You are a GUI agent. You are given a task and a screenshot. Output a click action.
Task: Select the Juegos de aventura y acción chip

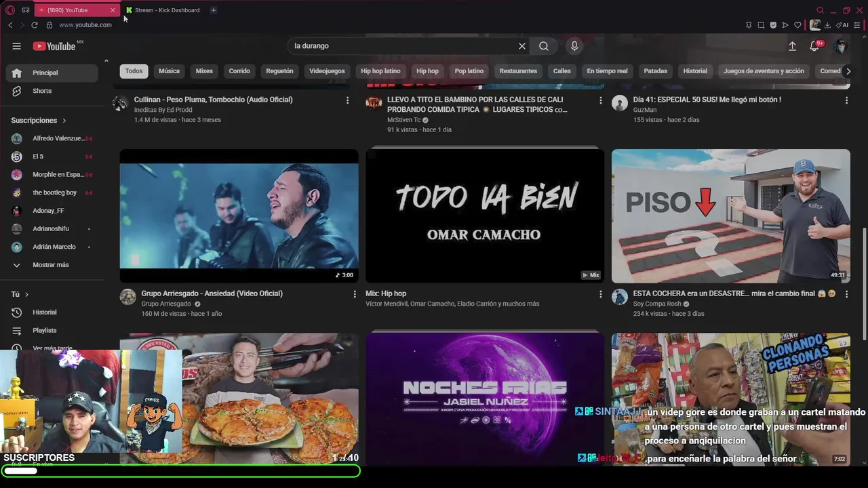[764, 71]
